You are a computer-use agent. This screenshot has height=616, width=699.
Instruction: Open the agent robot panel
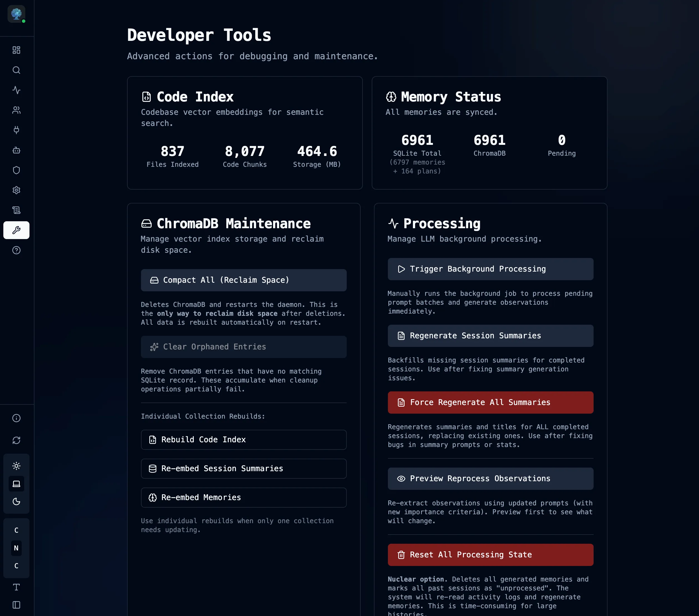16,150
